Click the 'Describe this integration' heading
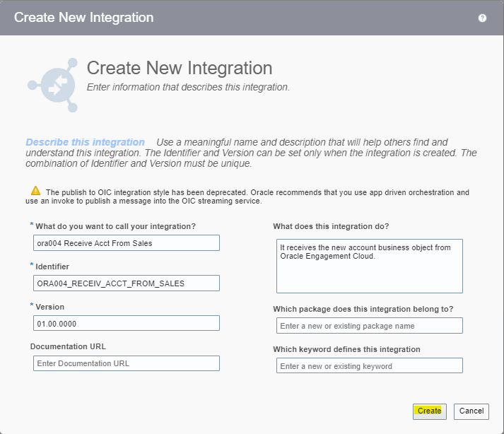Screen dimensions: 504x434 (86, 142)
